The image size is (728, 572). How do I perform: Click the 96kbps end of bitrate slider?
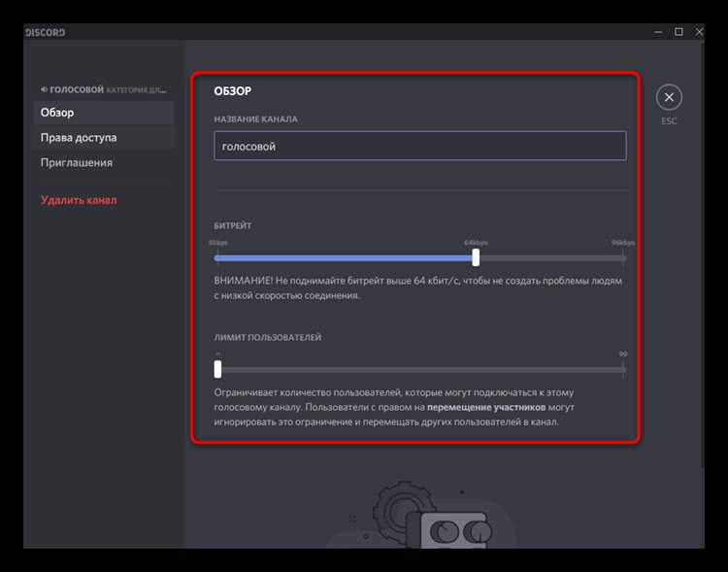pos(622,258)
